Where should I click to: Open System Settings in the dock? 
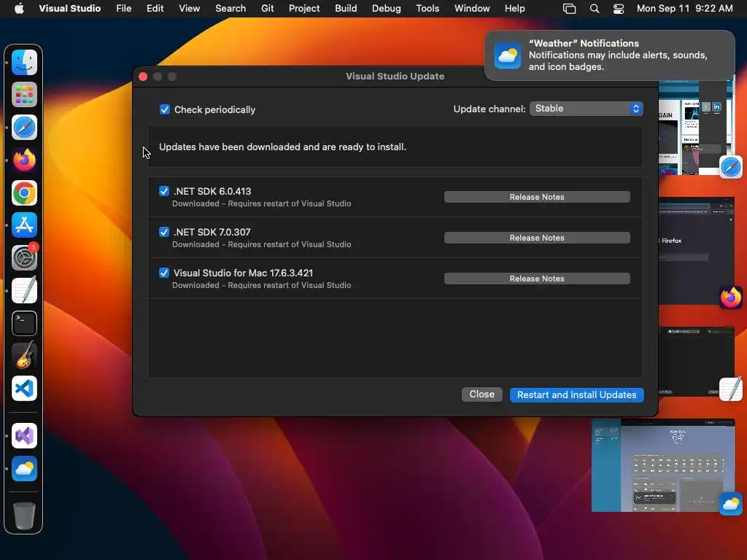tap(24, 257)
